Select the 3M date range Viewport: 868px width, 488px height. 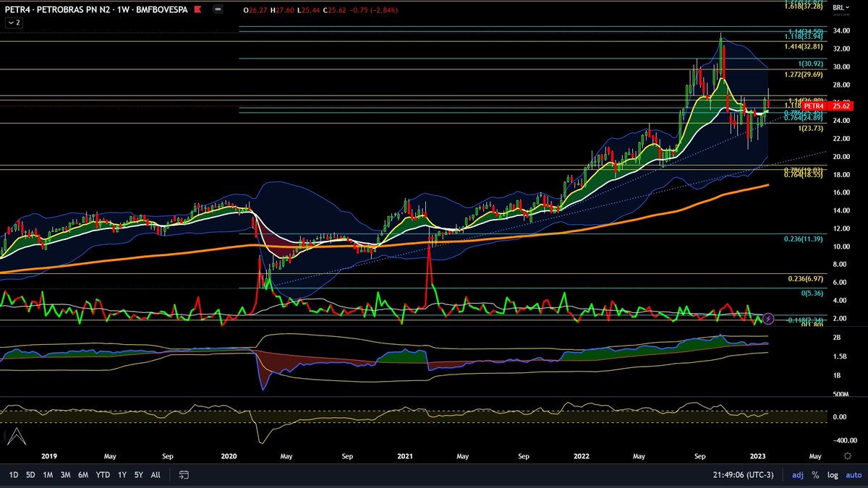tap(65, 475)
